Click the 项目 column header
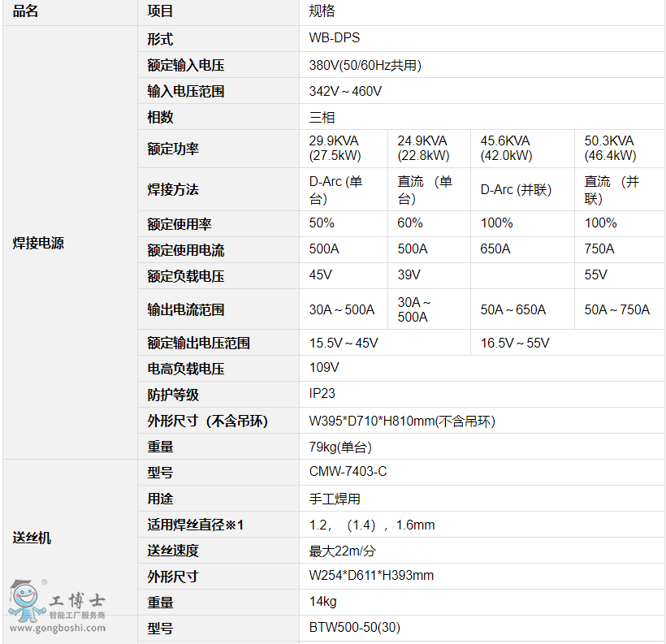This screenshot has width=666, height=644. tap(160, 11)
